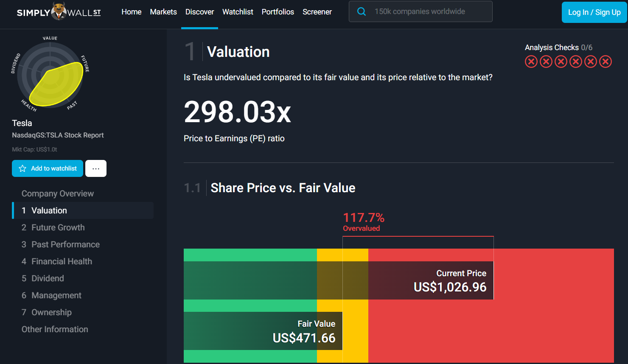Click the Price to Earnings (PE) ratio label
This screenshot has height=364, width=628.
pyautogui.click(x=234, y=138)
